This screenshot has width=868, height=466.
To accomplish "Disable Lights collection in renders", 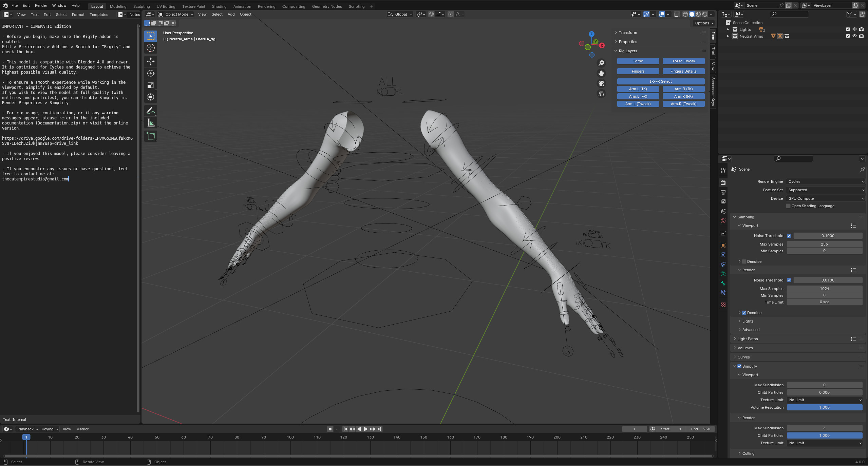I will pos(861,30).
